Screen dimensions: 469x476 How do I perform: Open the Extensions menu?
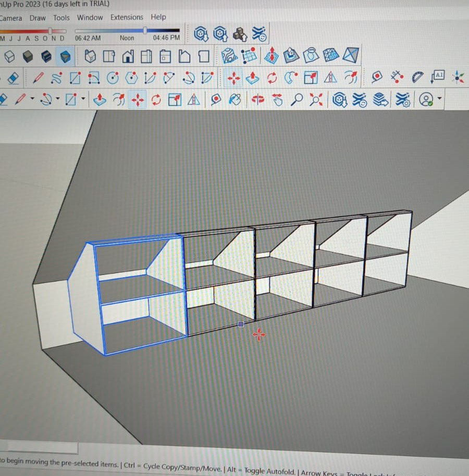[127, 17]
